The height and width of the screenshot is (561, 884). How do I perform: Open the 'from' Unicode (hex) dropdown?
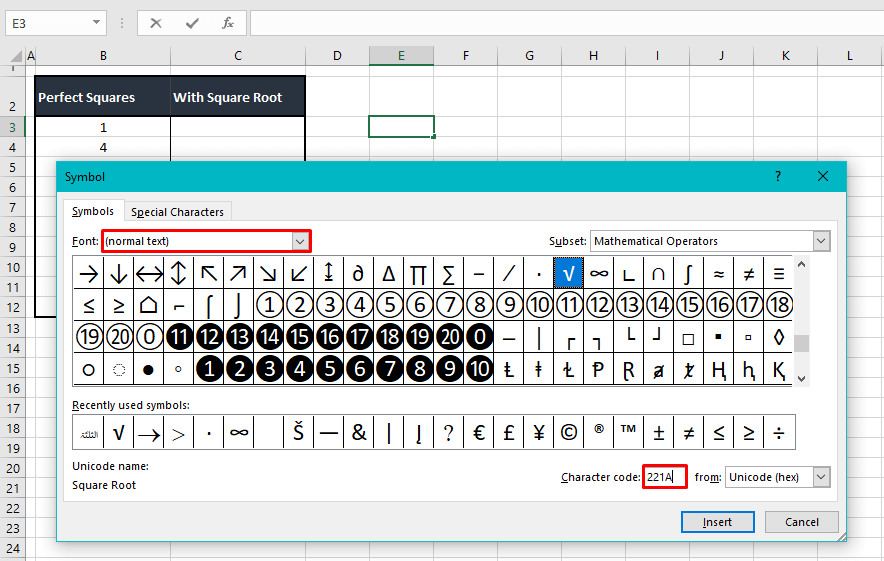click(x=821, y=477)
